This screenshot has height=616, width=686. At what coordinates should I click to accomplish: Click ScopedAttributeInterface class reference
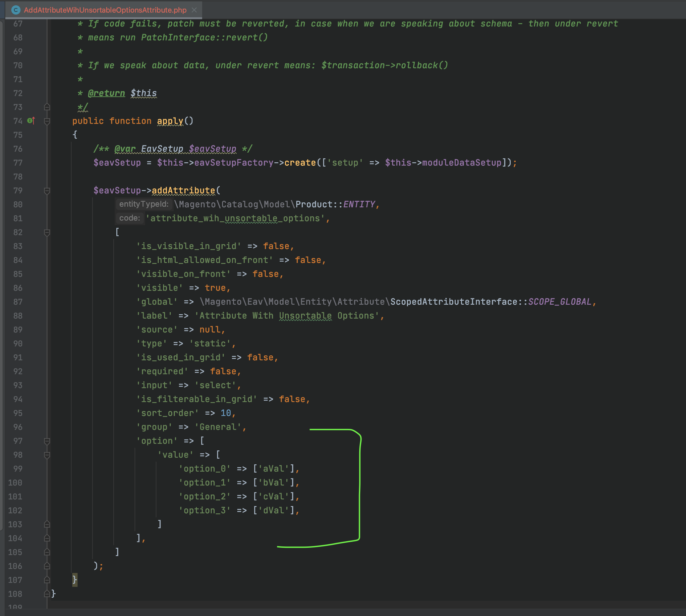pyautogui.click(x=454, y=302)
